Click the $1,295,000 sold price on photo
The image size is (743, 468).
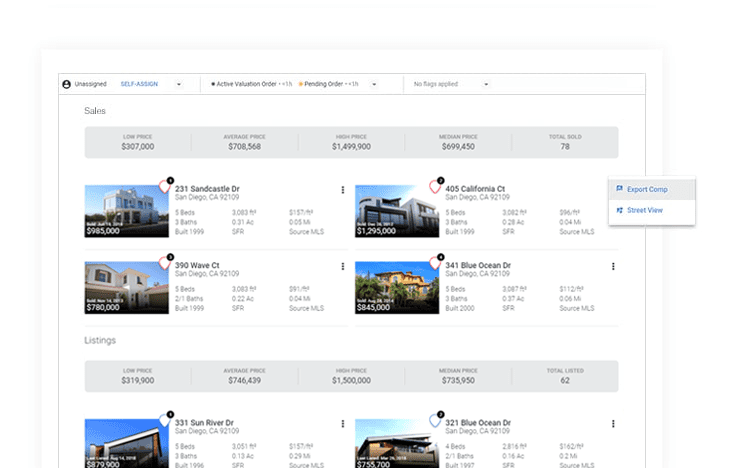tap(376, 231)
